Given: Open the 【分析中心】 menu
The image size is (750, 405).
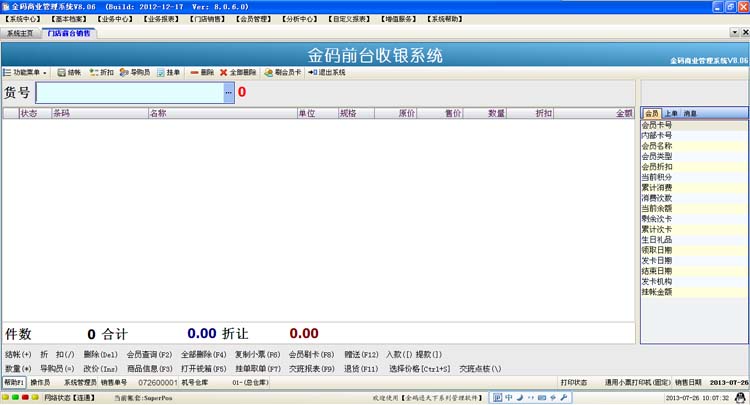Looking at the screenshot, I should pyautogui.click(x=299, y=19).
